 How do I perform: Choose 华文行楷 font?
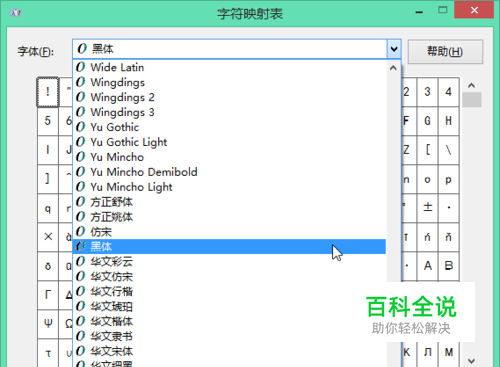[x=229, y=292]
